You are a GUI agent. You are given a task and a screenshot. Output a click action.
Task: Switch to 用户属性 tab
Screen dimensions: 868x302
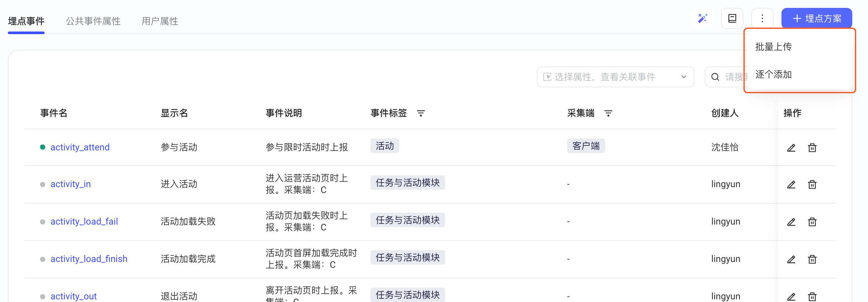pos(160,21)
